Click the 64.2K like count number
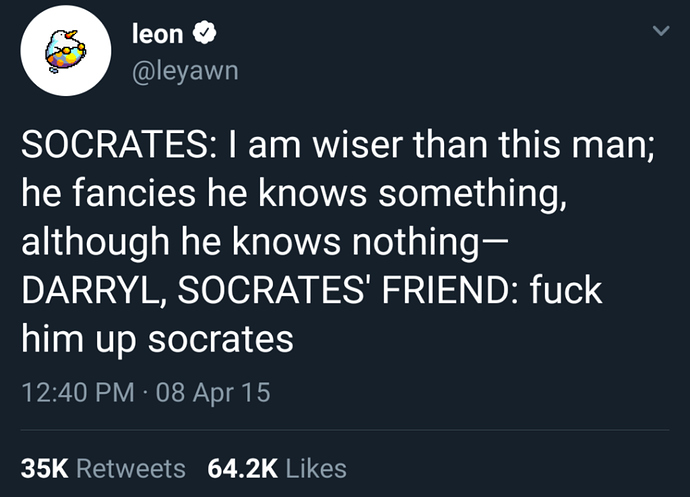This screenshot has width=690, height=497. pos(240,467)
